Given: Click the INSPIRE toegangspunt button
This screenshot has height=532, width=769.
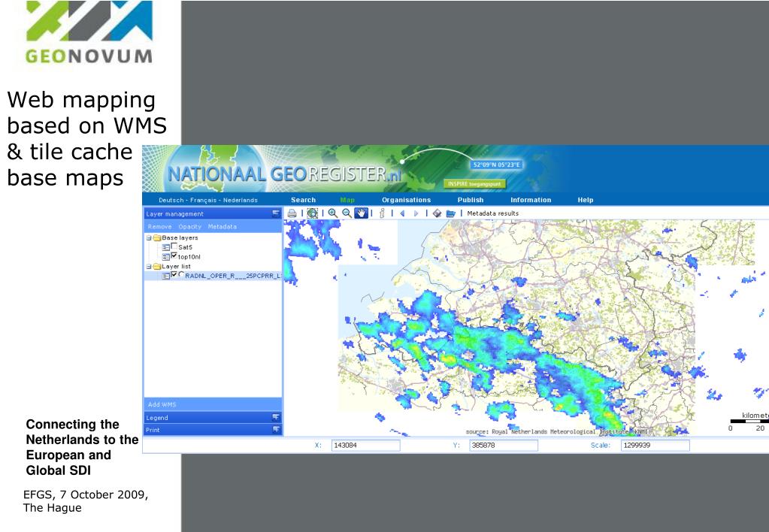Looking at the screenshot, I should [474, 184].
